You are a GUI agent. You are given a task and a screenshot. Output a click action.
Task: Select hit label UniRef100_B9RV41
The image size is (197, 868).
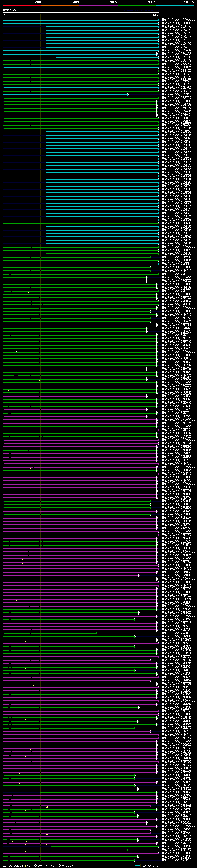tap(177, 335)
